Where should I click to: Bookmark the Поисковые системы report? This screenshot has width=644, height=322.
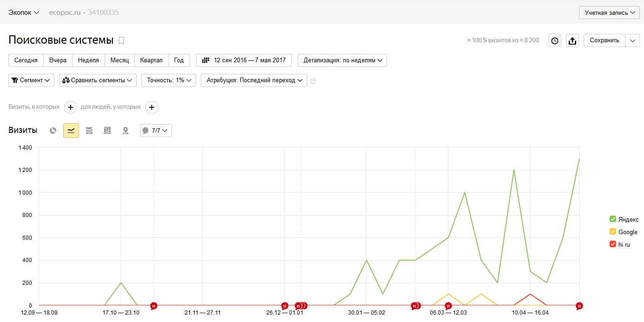[121, 40]
